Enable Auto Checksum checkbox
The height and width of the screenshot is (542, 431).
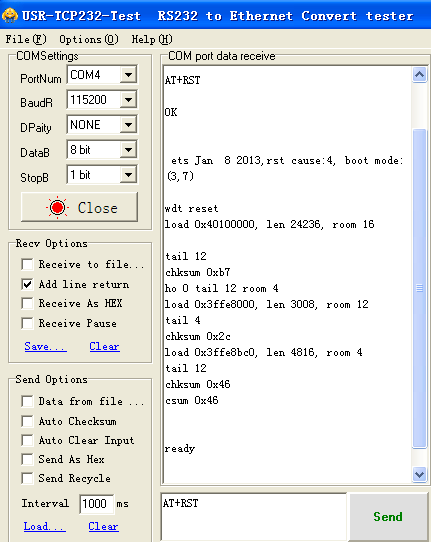[x=27, y=421]
